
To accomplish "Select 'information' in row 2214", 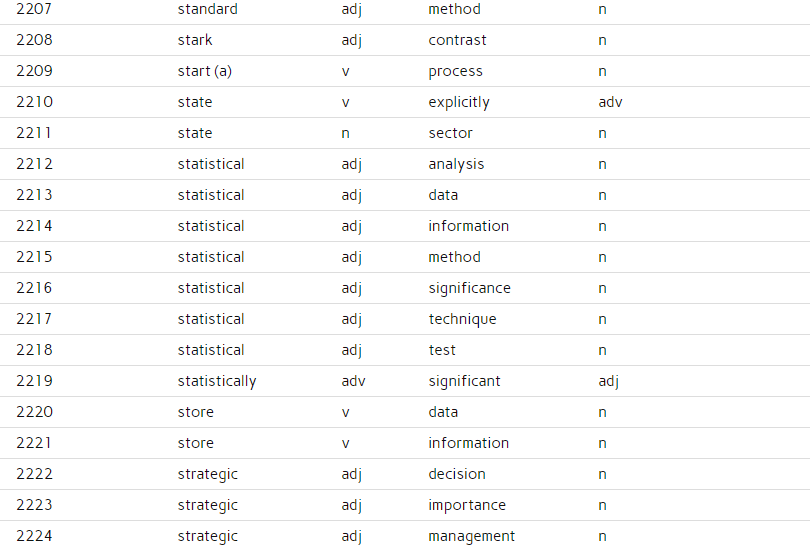I will click(469, 226).
